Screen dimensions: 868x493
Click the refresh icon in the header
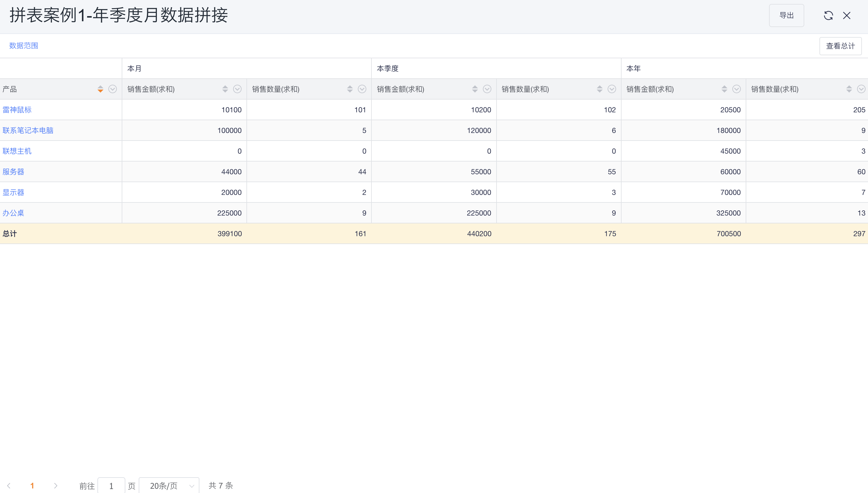(x=828, y=15)
